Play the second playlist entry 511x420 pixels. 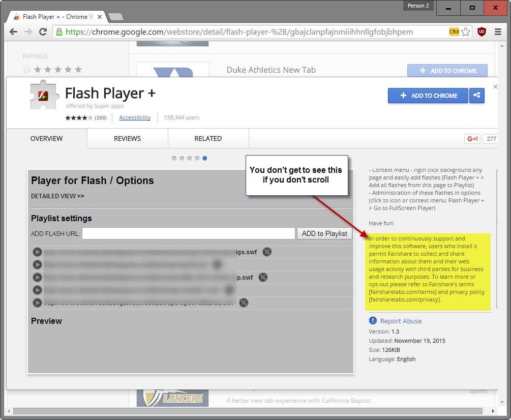(37, 264)
